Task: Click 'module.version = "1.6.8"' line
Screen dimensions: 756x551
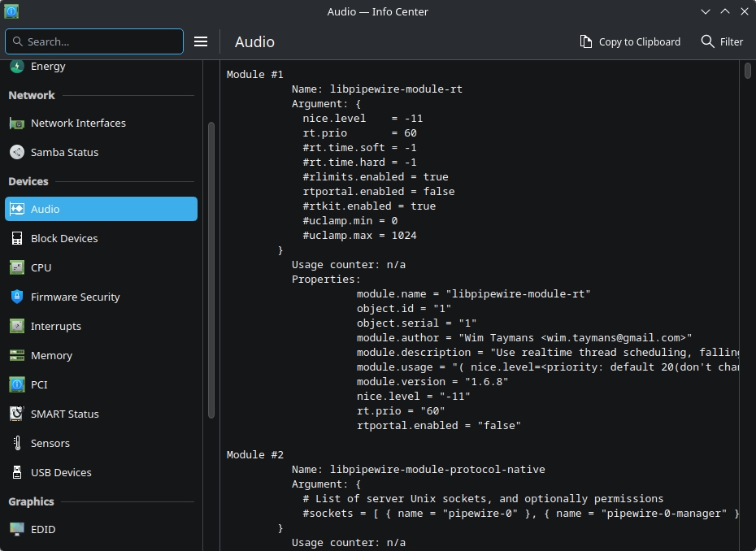Action: point(432,381)
